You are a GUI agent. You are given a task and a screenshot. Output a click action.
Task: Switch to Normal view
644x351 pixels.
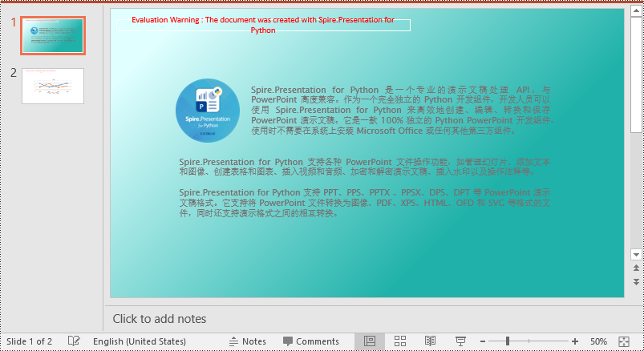point(370,341)
